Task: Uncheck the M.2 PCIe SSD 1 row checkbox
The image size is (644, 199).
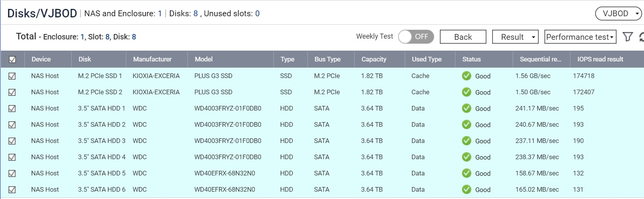Action: (12, 76)
